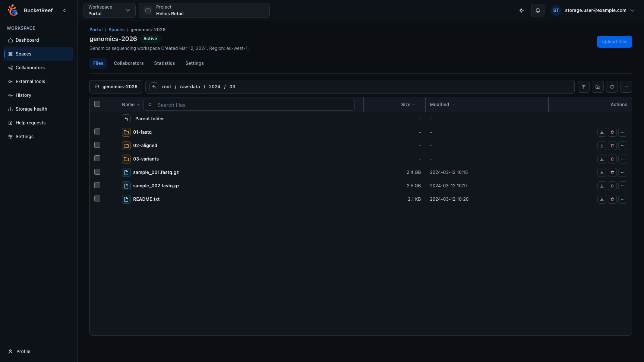Delete the README.txt file
Image resolution: width=644 pixels, height=362 pixels.
612,199
